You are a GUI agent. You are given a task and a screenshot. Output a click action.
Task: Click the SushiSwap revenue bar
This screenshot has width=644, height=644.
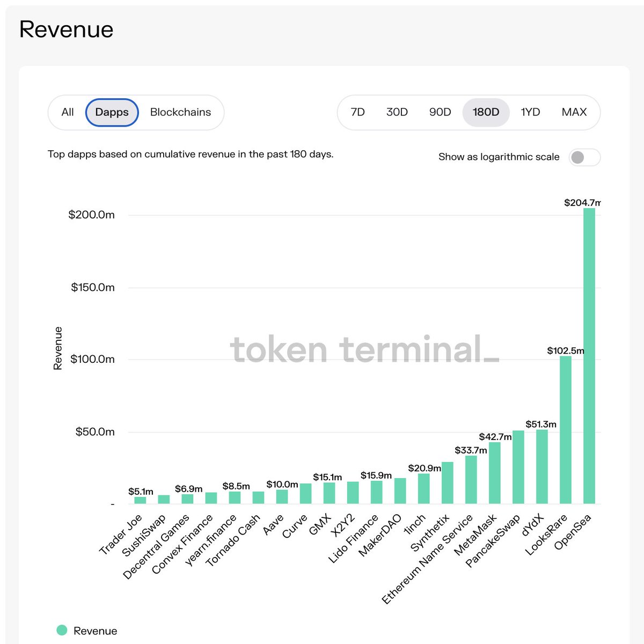tap(164, 500)
